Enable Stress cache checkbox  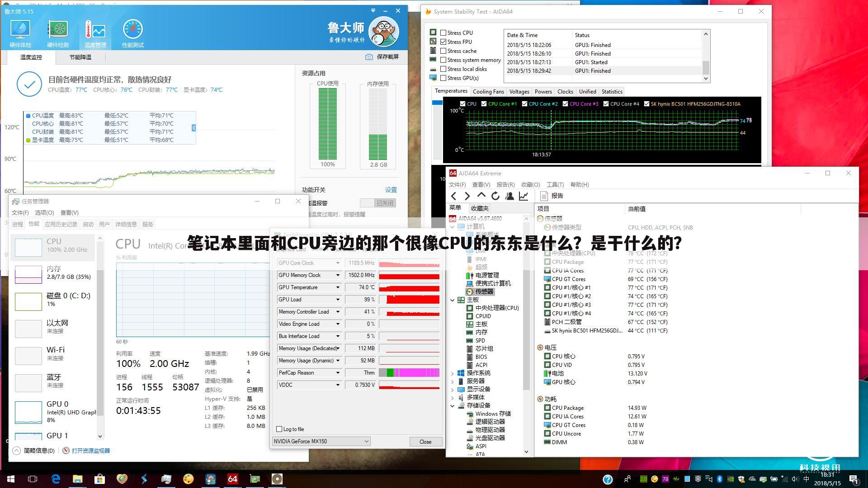[443, 51]
